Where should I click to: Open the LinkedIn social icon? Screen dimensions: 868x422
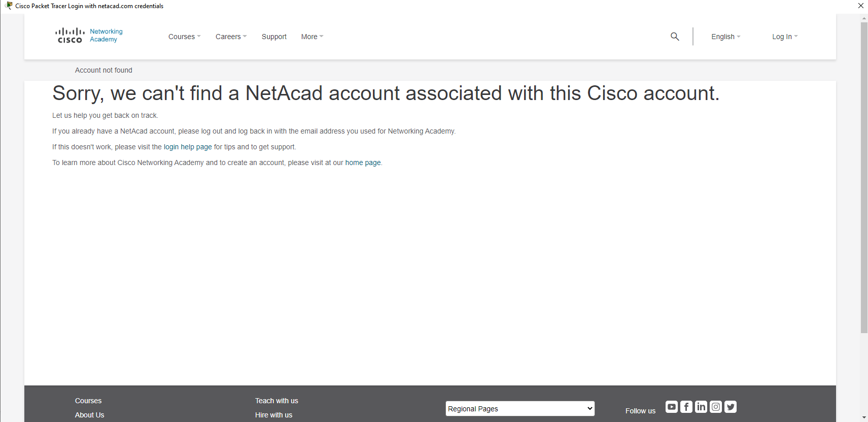701,407
